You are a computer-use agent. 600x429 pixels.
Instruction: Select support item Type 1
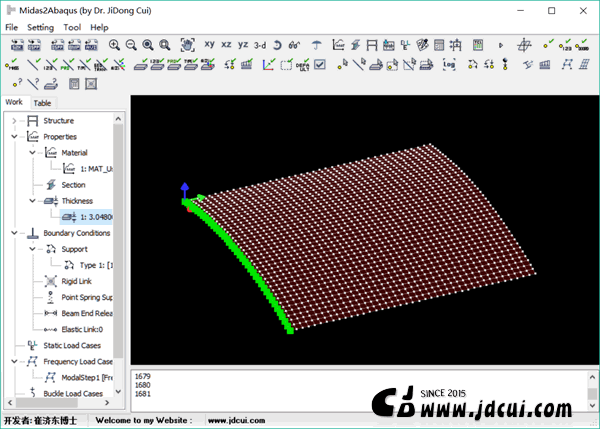pos(96,265)
